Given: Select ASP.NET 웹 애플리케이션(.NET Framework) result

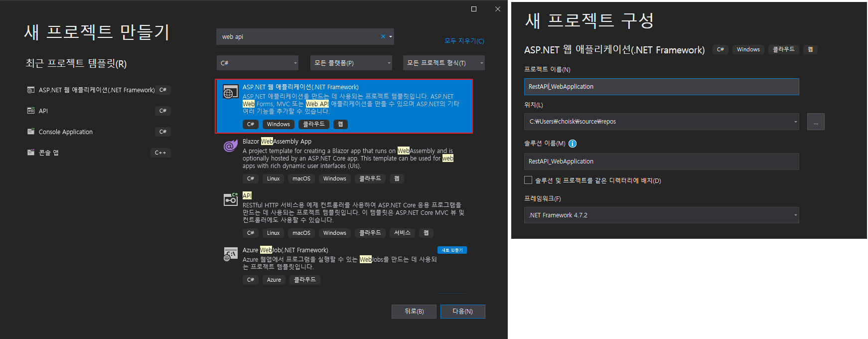Looking at the screenshot, I should pyautogui.click(x=344, y=106).
